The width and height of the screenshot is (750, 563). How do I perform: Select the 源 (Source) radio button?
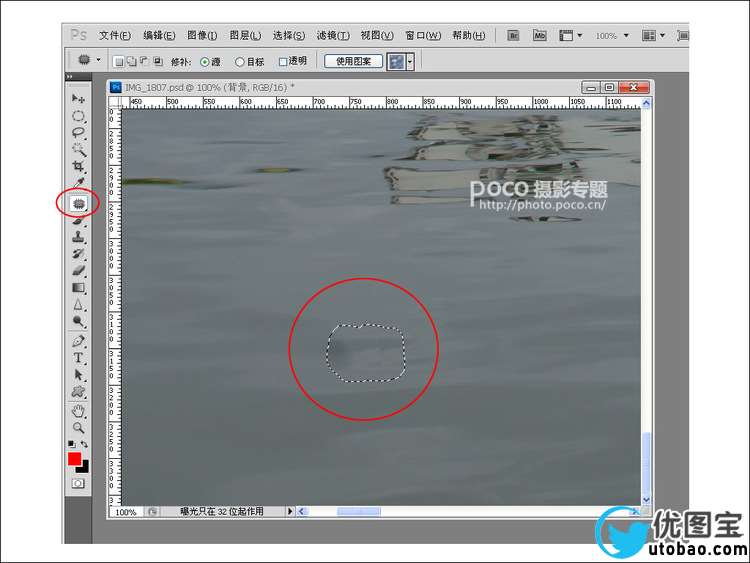click(205, 62)
